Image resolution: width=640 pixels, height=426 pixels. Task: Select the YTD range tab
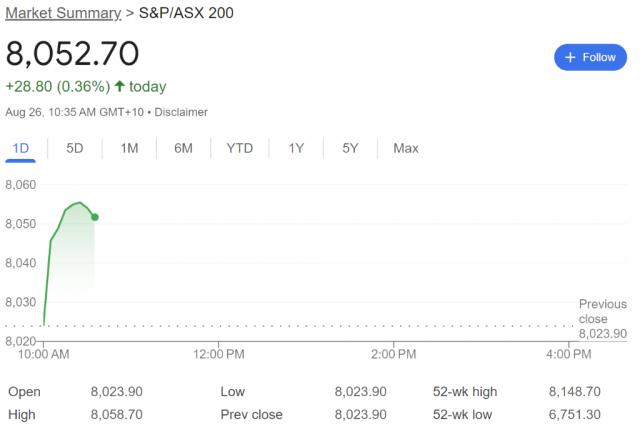[x=240, y=149]
